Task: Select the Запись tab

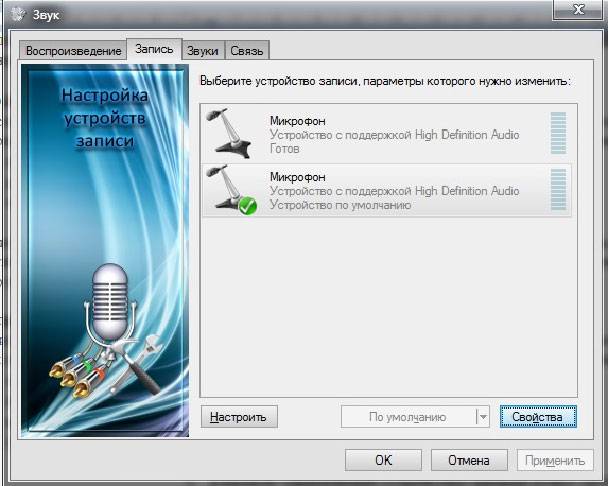Action: click(154, 49)
